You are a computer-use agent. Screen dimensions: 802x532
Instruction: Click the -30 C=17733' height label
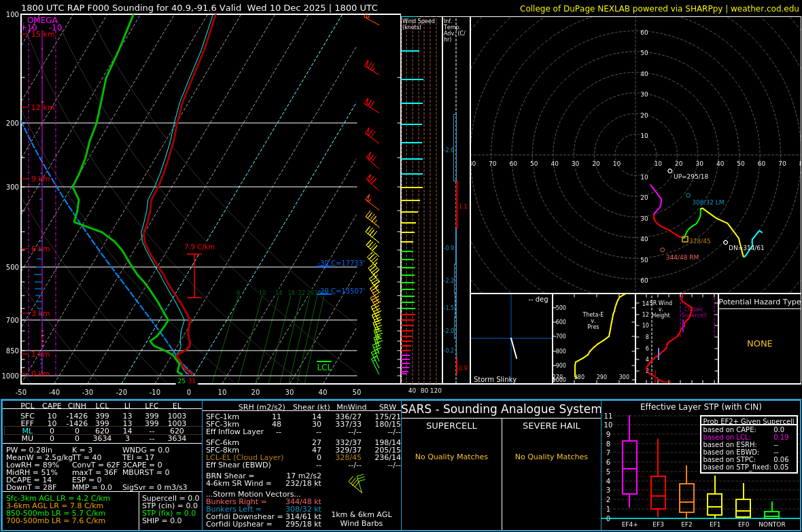click(x=341, y=264)
